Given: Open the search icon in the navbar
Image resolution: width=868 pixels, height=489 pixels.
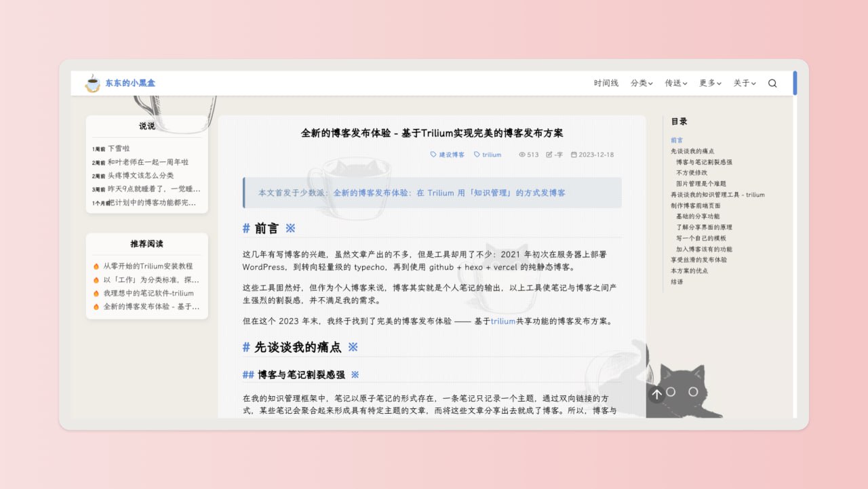Looking at the screenshot, I should click(x=772, y=83).
